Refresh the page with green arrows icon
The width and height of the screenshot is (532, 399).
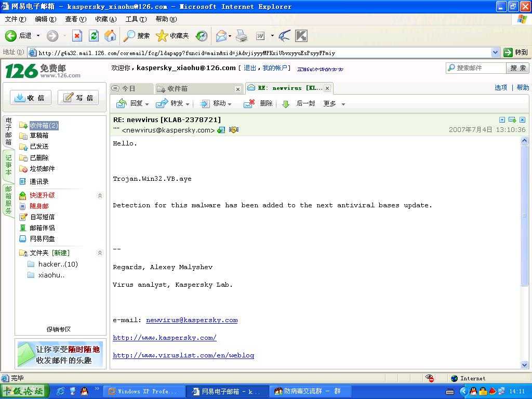point(94,36)
